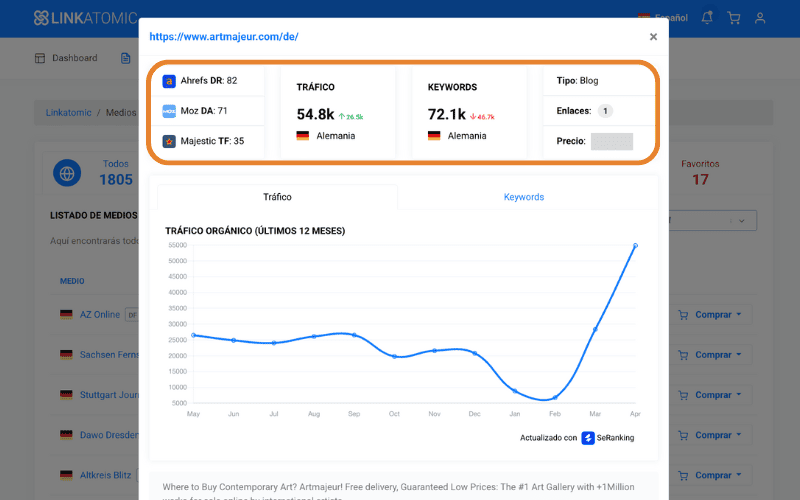
Task: Click the March data point on chart
Action: [595, 330]
